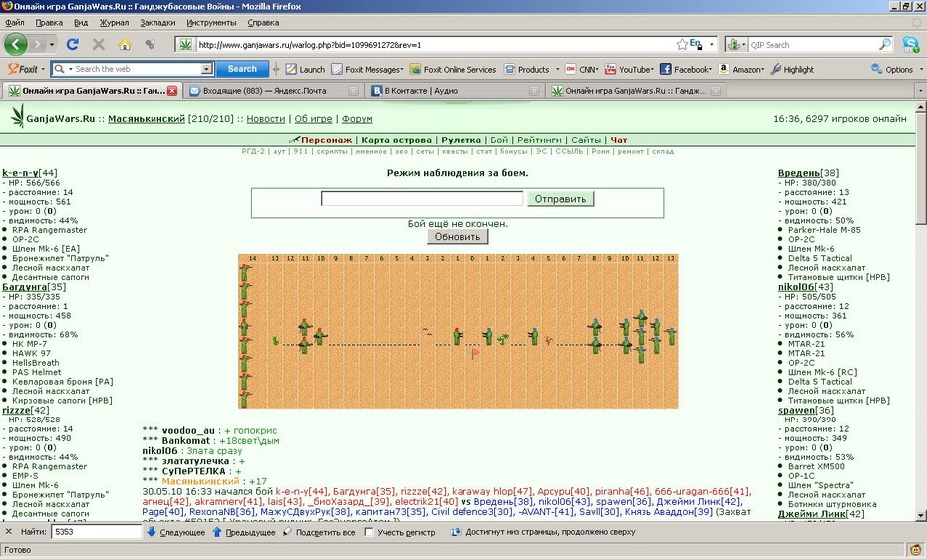This screenshot has height=560, width=927.
Task: Close the find bar with the X
Action: [x=8, y=532]
